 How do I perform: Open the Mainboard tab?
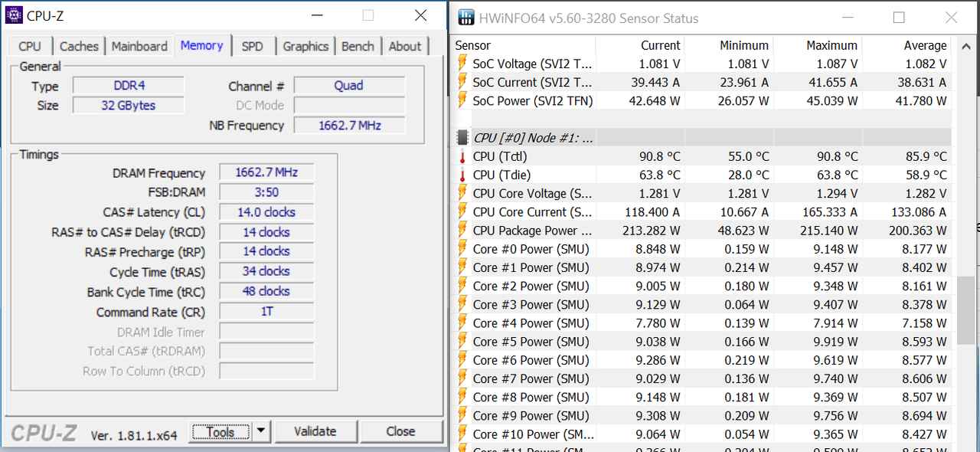pyautogui.click(x=139, y=46)
